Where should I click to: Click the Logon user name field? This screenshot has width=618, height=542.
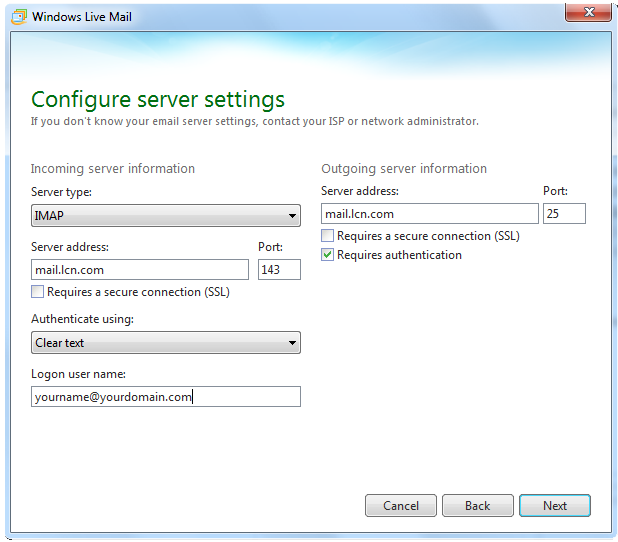pyautogui.click(x=166, y=397)
